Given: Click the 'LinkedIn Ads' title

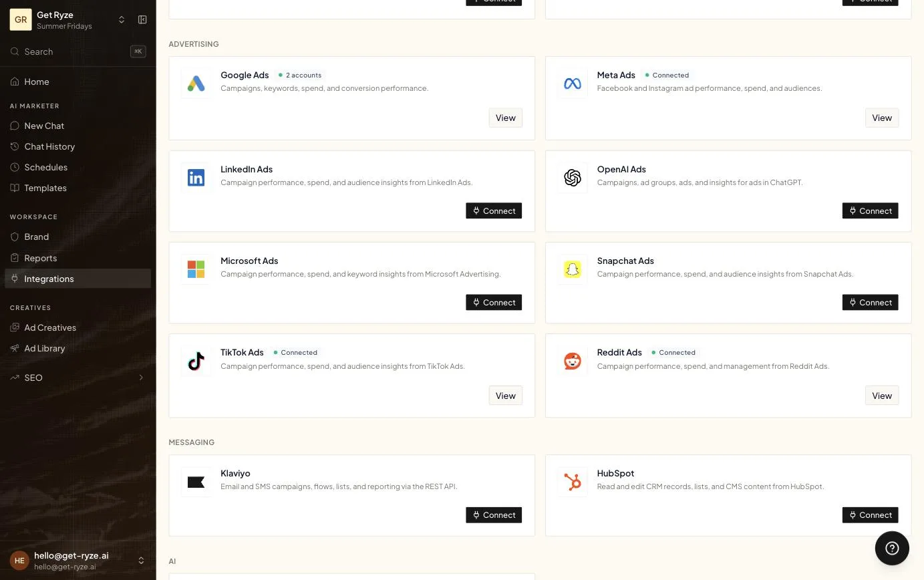Looking at the screenshot, I should click(247, 169).
